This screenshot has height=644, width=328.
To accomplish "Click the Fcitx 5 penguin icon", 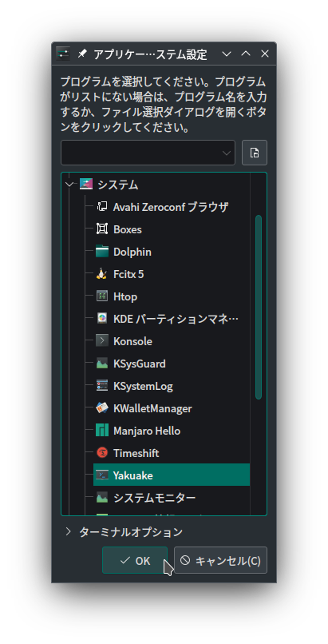I will [x=101, y=274].
